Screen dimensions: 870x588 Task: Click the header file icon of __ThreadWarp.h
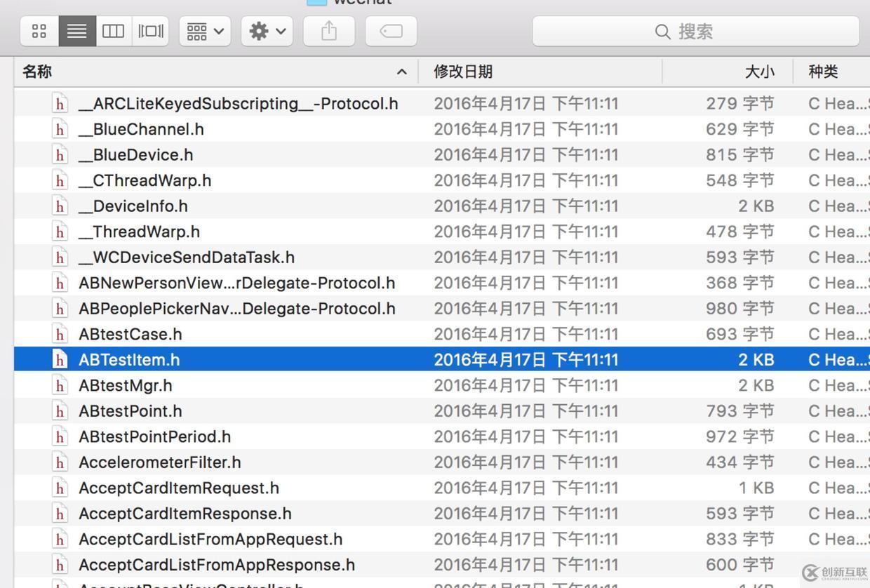[60, 232]
